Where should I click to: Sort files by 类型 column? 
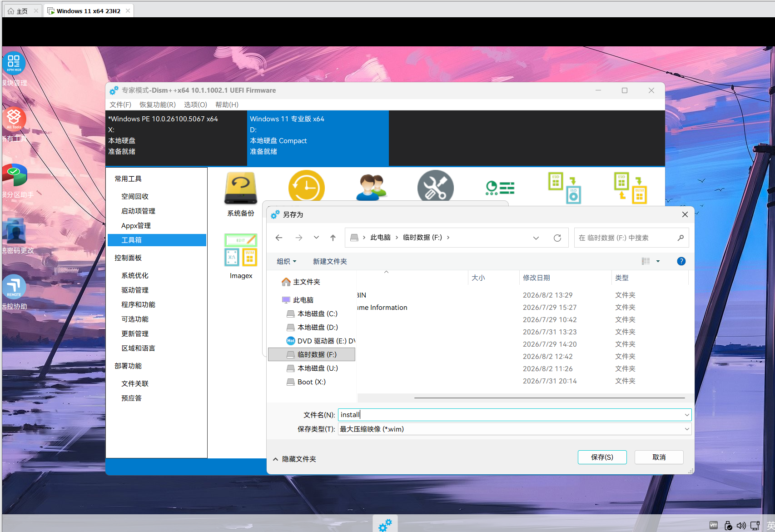click(650, 278)
